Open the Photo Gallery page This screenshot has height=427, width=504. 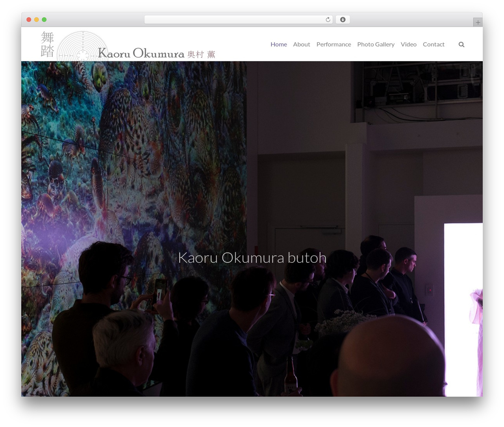[376, 45]
